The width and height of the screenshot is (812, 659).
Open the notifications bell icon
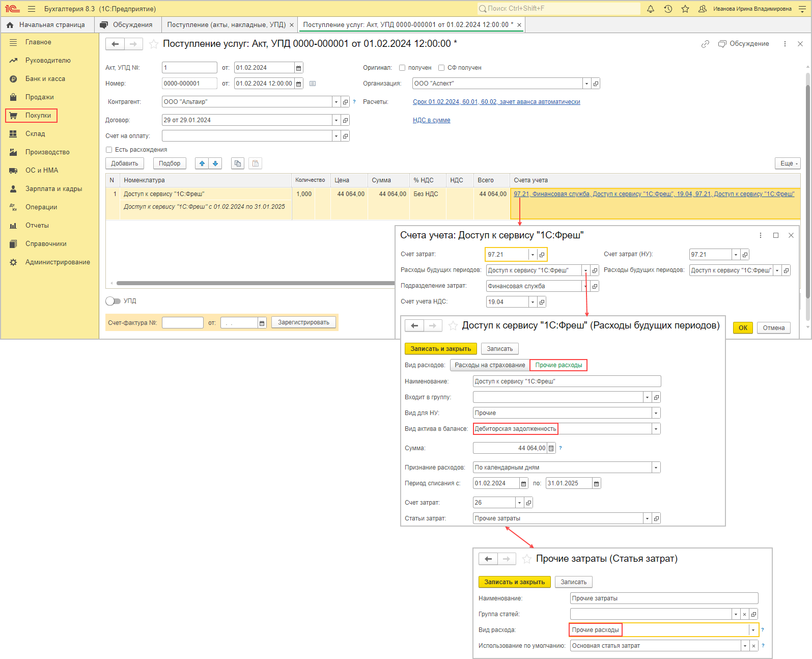point(651,9)
